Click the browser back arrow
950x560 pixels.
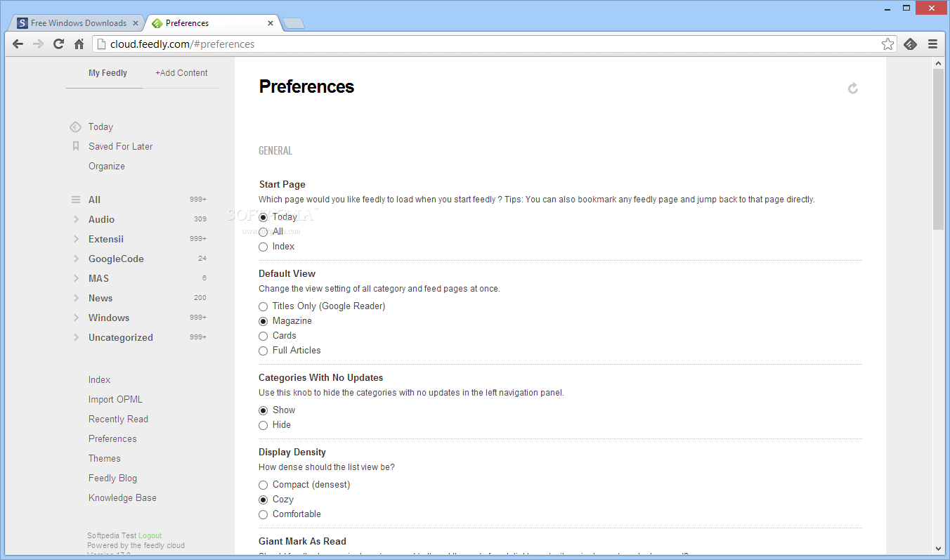pos(18,44)
